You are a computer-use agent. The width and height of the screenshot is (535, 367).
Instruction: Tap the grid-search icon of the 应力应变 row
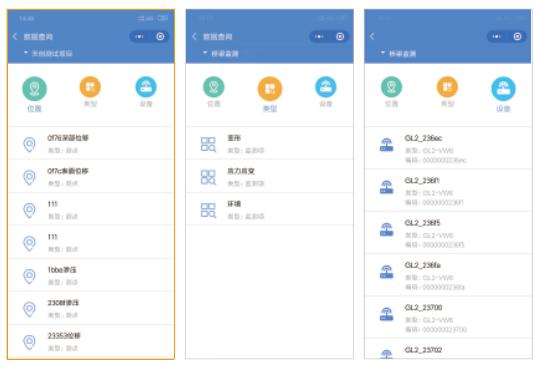208,177
